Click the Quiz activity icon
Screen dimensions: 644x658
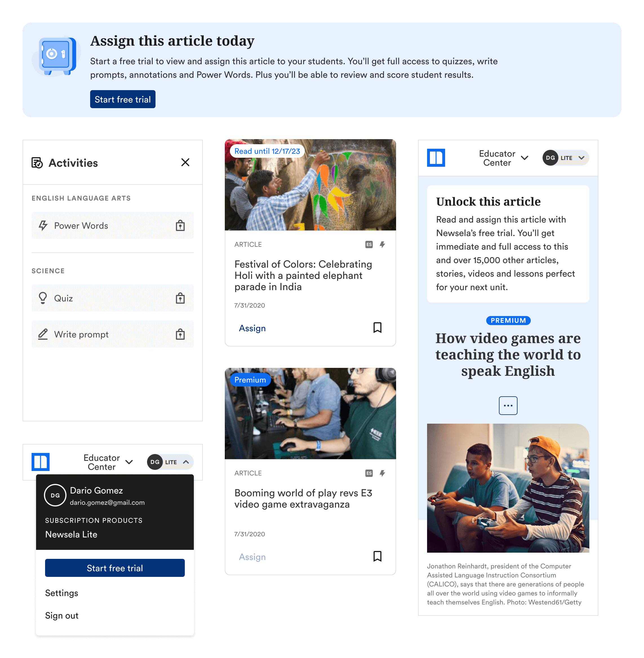(43, 298)
